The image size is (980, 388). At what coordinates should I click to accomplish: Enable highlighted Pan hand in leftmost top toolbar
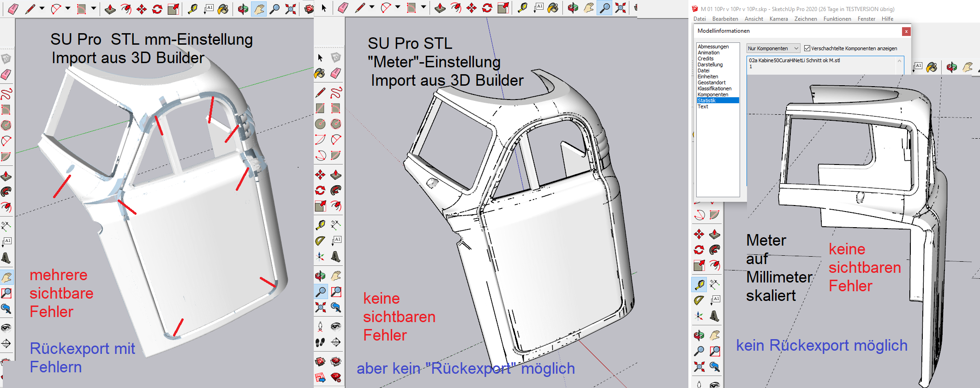coord(259,9)
